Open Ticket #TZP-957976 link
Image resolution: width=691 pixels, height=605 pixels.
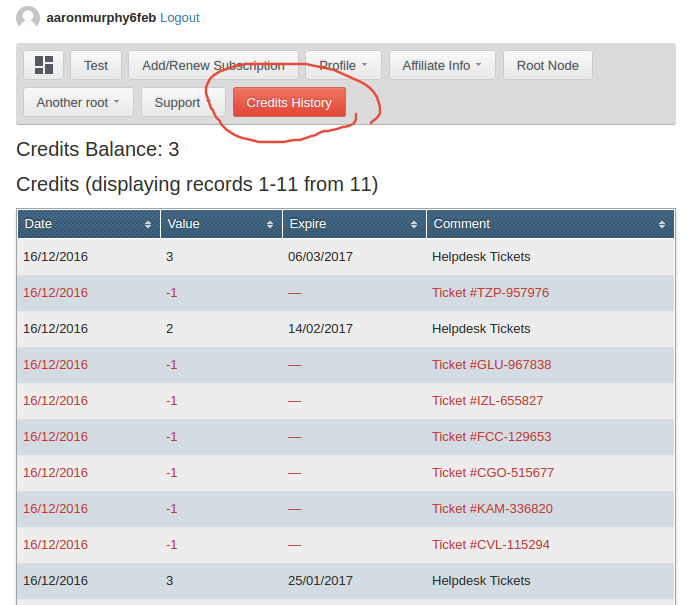pos(490,293)
